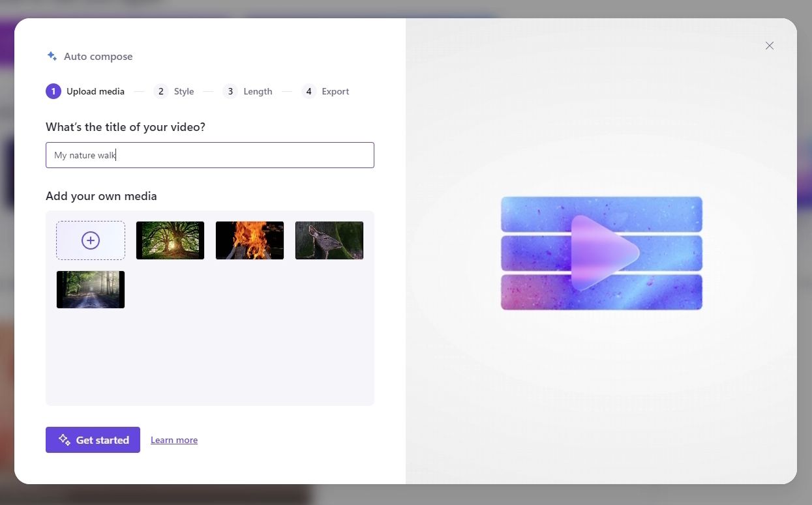Open the Learn more link

[173, 440]
